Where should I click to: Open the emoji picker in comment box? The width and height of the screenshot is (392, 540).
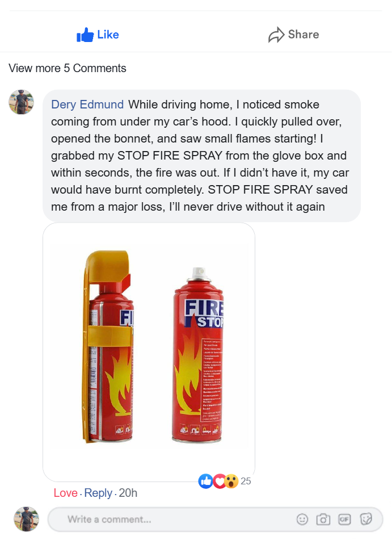coord(302,519)
